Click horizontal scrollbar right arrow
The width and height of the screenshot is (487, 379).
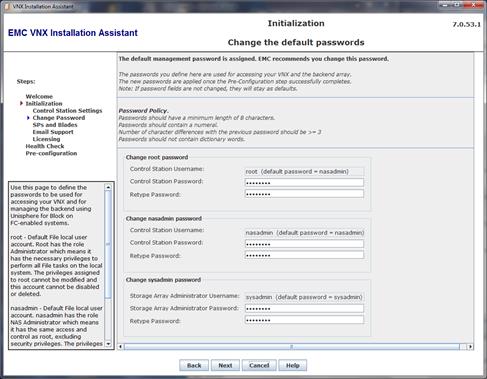click(470, 347)
